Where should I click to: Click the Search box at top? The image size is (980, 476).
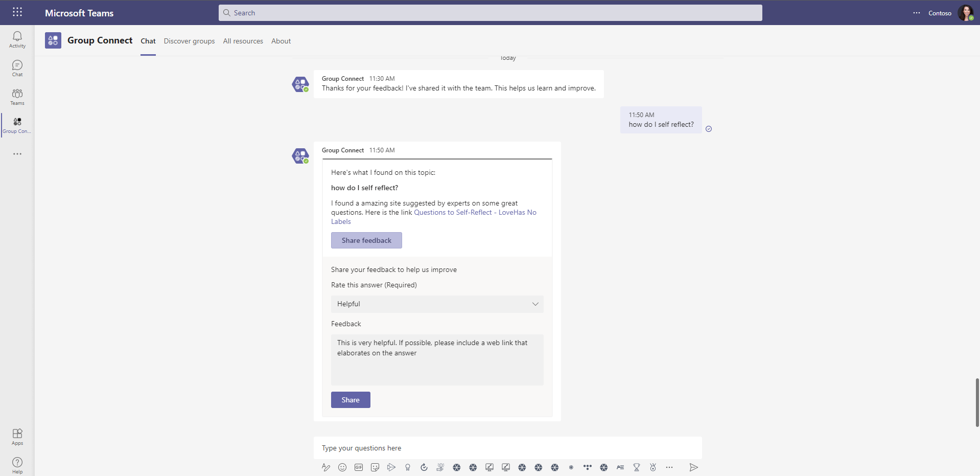coord(491,13)
